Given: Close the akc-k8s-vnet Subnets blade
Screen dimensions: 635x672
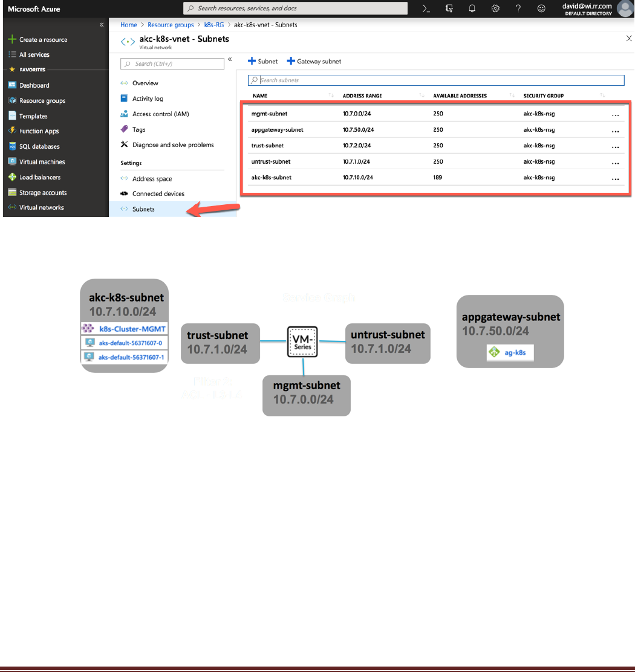Looking at the screenshot, I should (628, 39).
